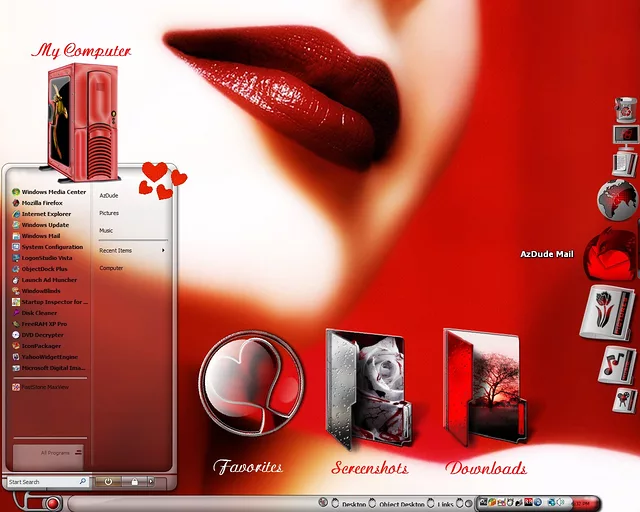The height and width of the screenshot is (512, 640).
Task: Open the recycle bin dock icon
Action: pos(627,109)
